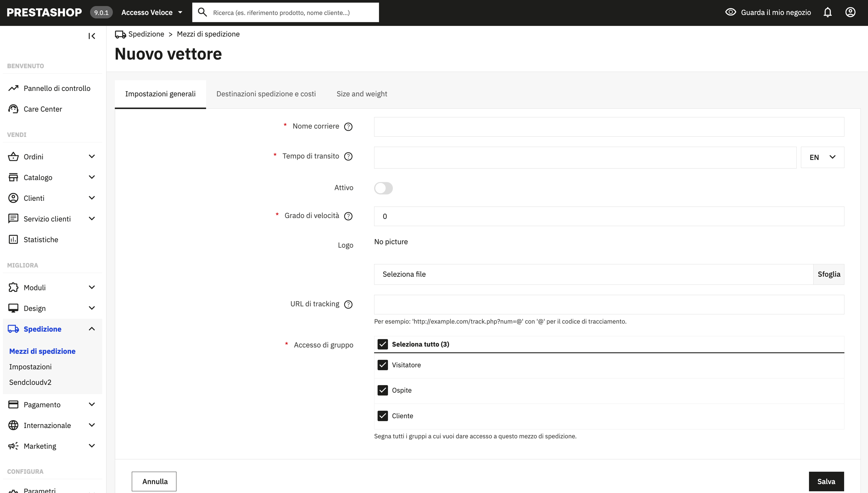This screenshot has height=493, width=868.
Task: Switch to Size and weight tab
Action: [x=361, y=94]
